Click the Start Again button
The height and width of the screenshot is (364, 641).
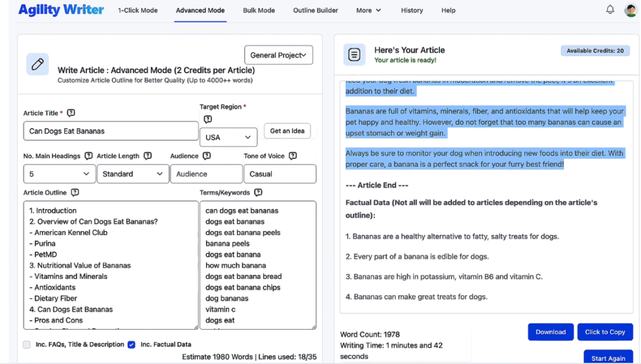[x=608, y=358]
